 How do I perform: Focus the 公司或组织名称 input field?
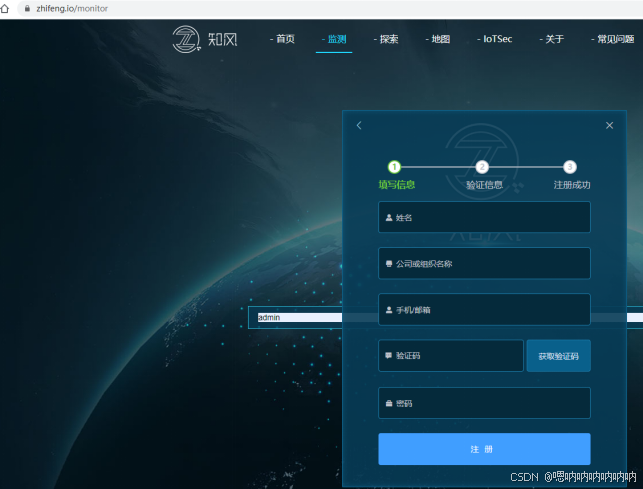(x=484, y=263)
